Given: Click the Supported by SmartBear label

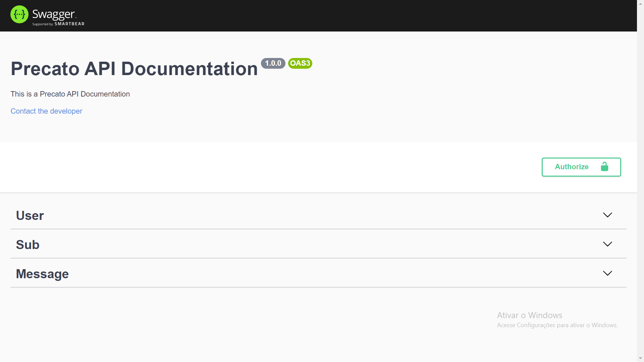Looking at the screenshot, I should click(x=58, y=24).
